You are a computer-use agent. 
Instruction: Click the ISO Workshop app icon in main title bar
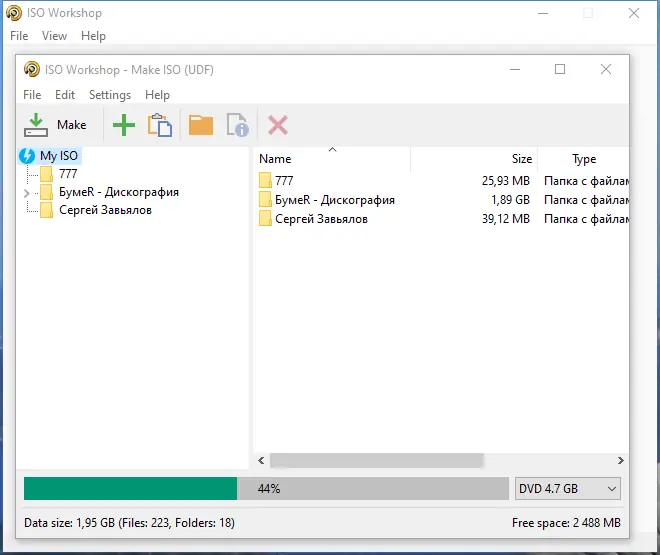coord(14,13)
